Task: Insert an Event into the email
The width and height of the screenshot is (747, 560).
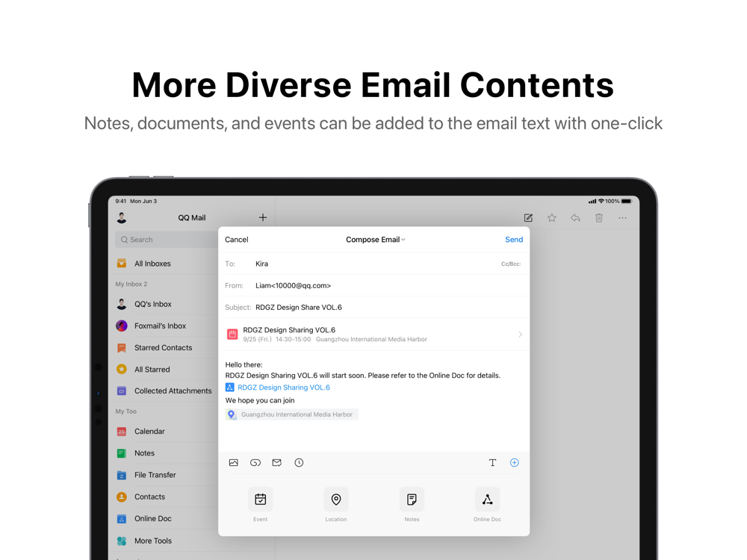Action: (260, 504)
